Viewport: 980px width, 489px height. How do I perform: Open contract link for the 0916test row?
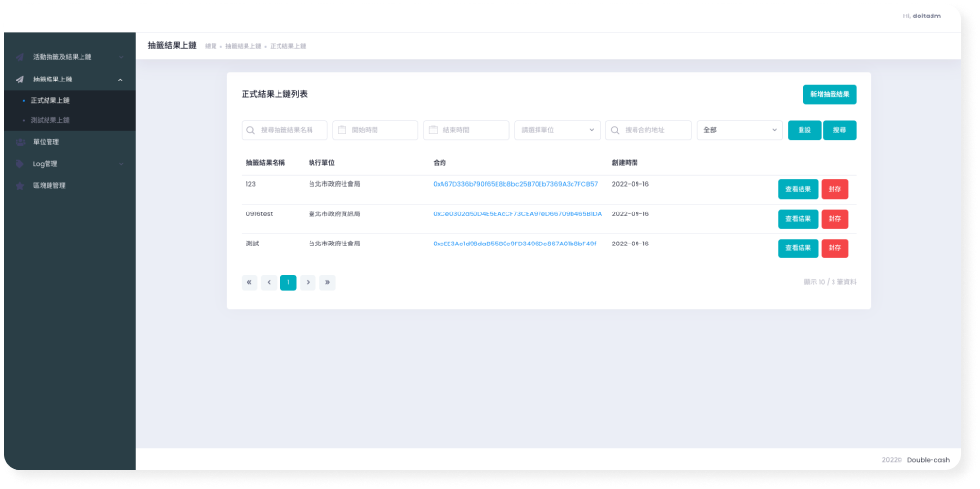(516, 213)
